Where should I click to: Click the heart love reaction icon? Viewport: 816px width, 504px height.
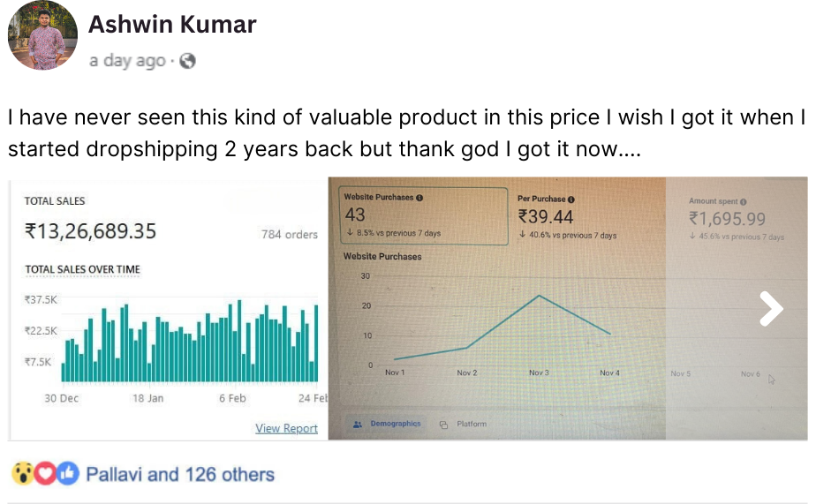click(46, 474)
